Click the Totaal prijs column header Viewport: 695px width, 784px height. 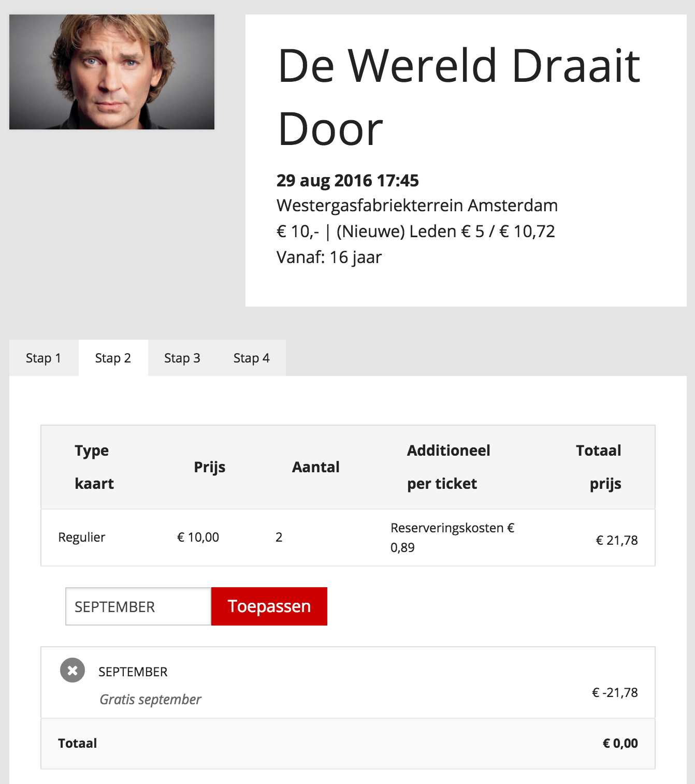point(599,467)
